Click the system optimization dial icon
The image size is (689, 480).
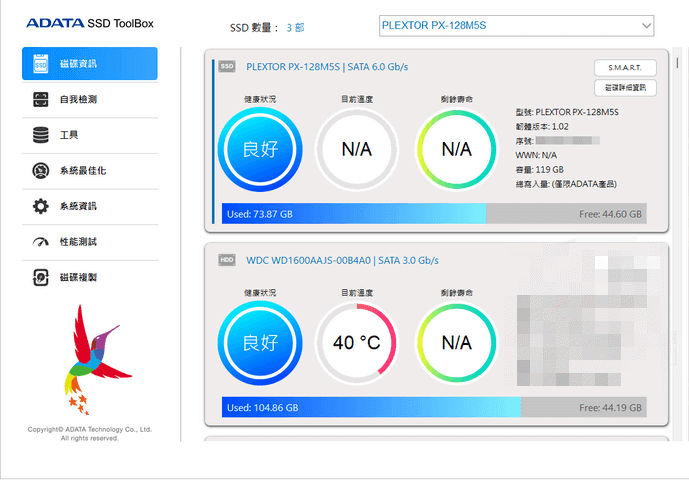40,171
